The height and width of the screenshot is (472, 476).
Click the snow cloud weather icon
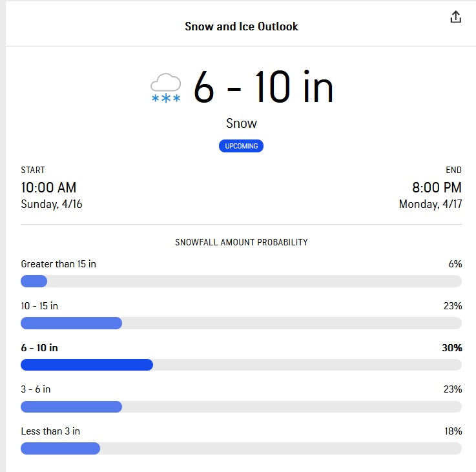click(165, 88)
